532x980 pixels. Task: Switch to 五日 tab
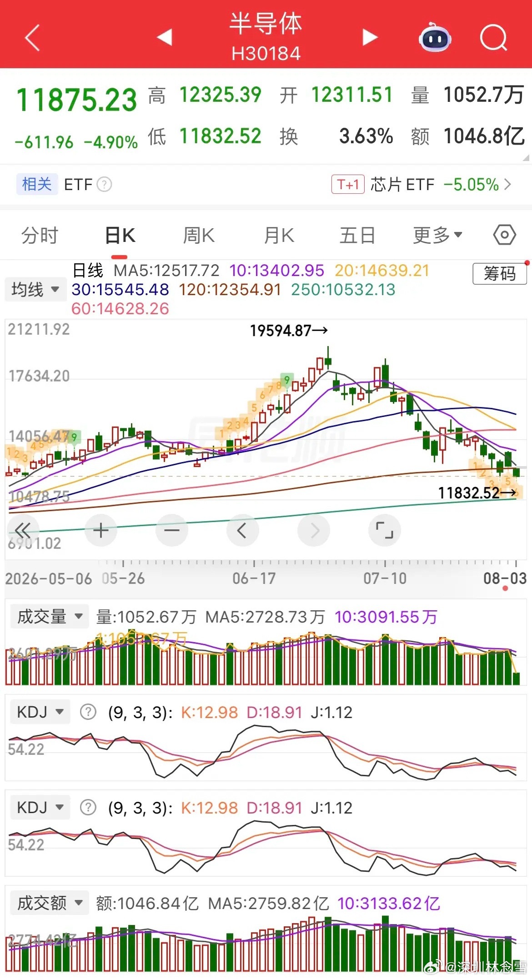[357, 236]
